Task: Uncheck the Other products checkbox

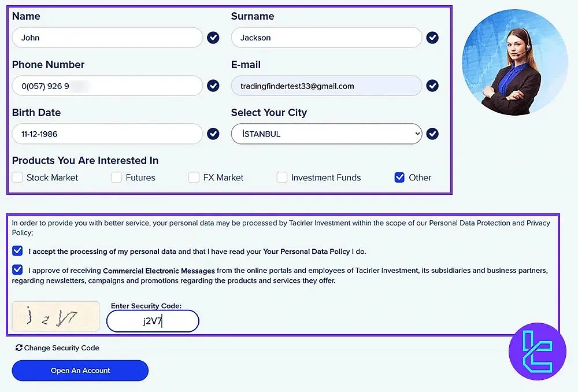Action: point(399,177)
